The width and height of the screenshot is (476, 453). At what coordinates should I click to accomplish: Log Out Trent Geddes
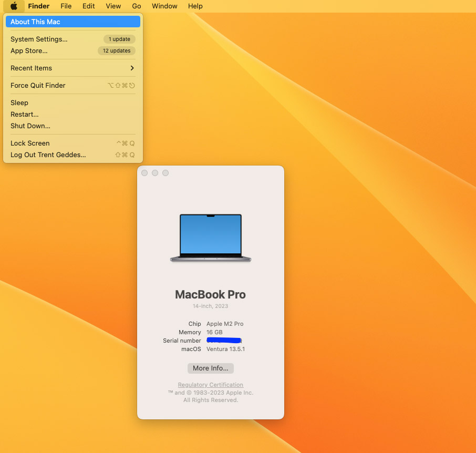point(73,155)
